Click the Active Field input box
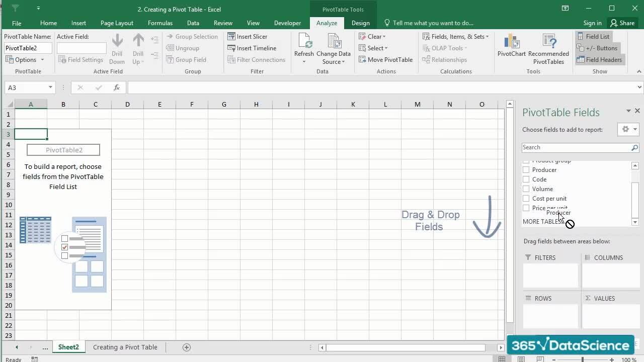This screenshot has width=644, height=362. click(x=82, y=48)
